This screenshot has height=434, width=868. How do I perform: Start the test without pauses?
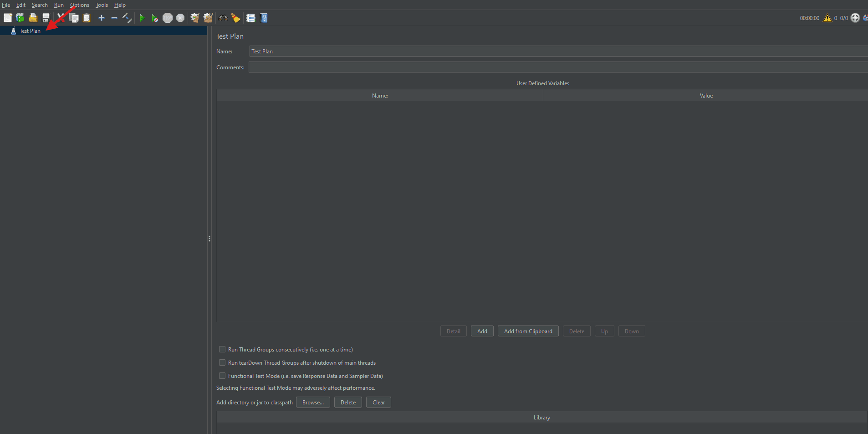pyautogui.click(x=155, y=18)
